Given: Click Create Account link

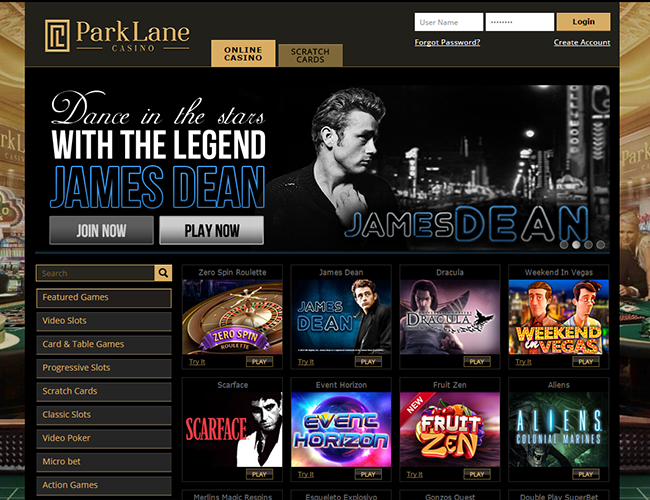Looking at the screenshot, I should [582, 42].
